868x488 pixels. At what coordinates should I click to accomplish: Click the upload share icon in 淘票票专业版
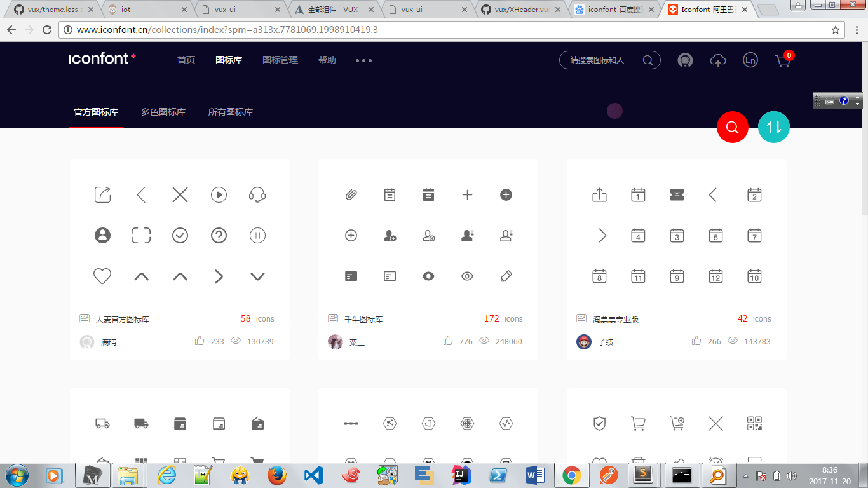click(x=599, y=194)
